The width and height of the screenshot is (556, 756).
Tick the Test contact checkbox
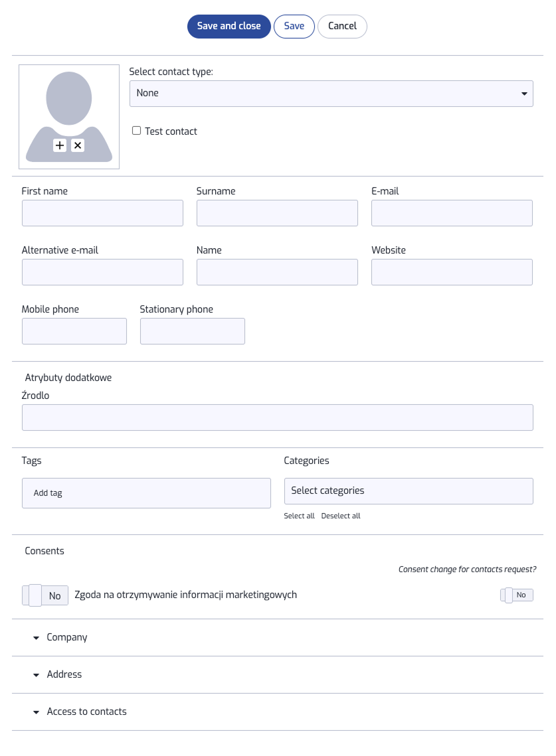pos(137,131)
